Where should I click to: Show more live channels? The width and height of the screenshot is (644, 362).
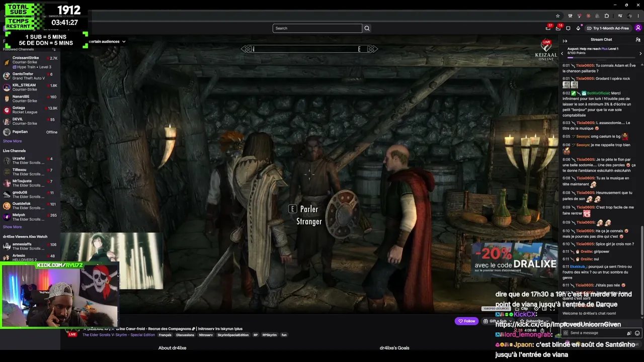[12, 227]
